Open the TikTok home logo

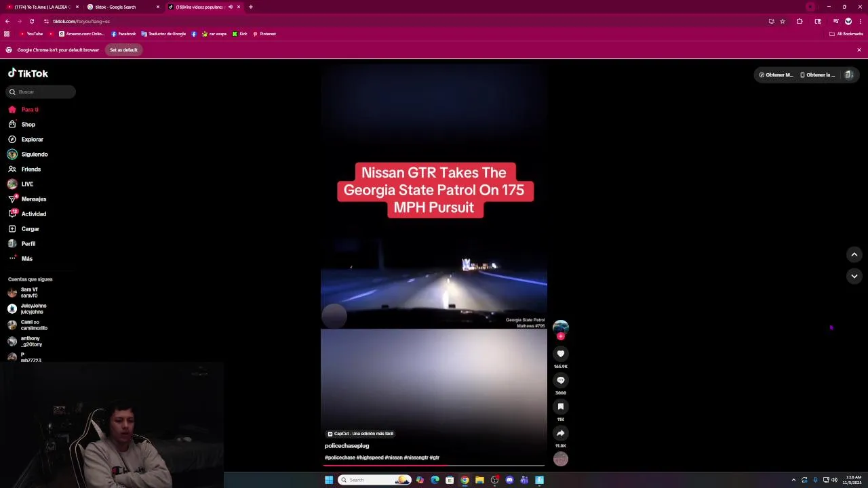click(x=28, y=73)
